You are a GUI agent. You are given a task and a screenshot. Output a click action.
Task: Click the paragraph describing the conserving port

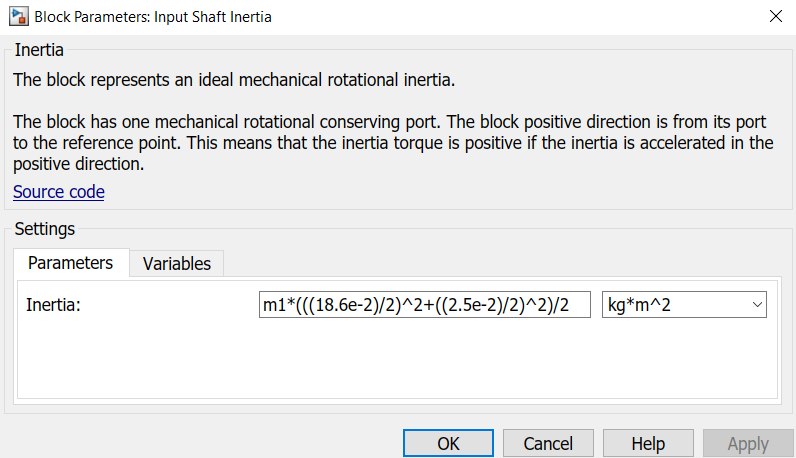click(x=392, y=142)
